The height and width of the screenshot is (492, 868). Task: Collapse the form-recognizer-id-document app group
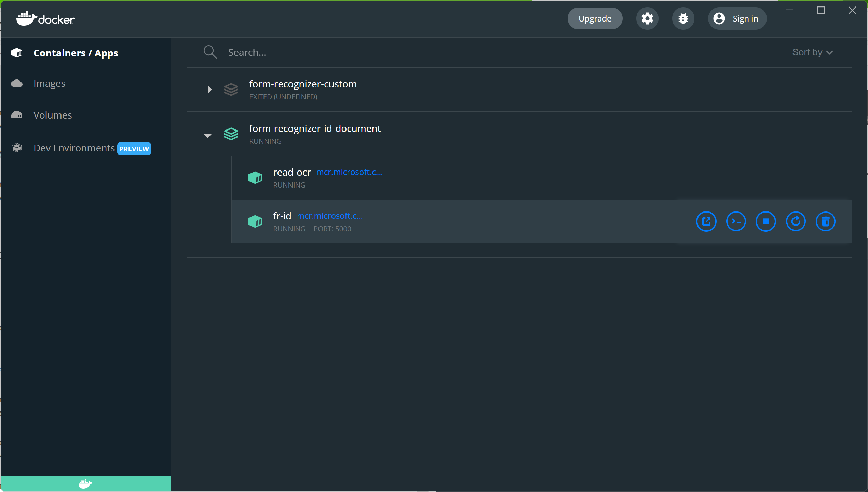click(207, 135)
